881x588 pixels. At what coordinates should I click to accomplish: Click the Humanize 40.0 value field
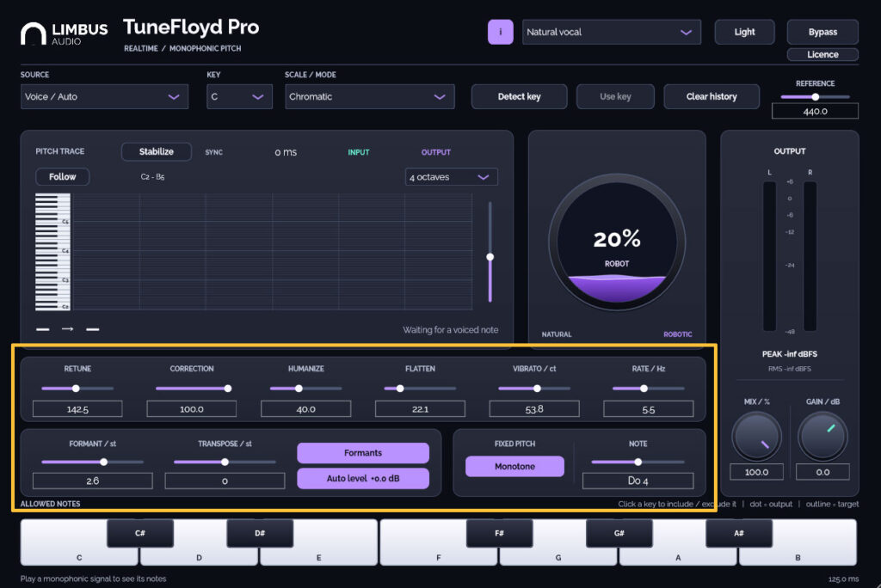(305, 409)
